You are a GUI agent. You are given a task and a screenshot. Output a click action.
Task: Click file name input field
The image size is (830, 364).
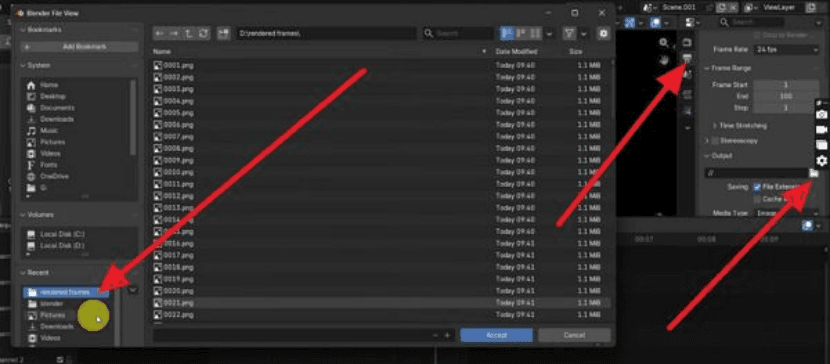pos(291,335)
